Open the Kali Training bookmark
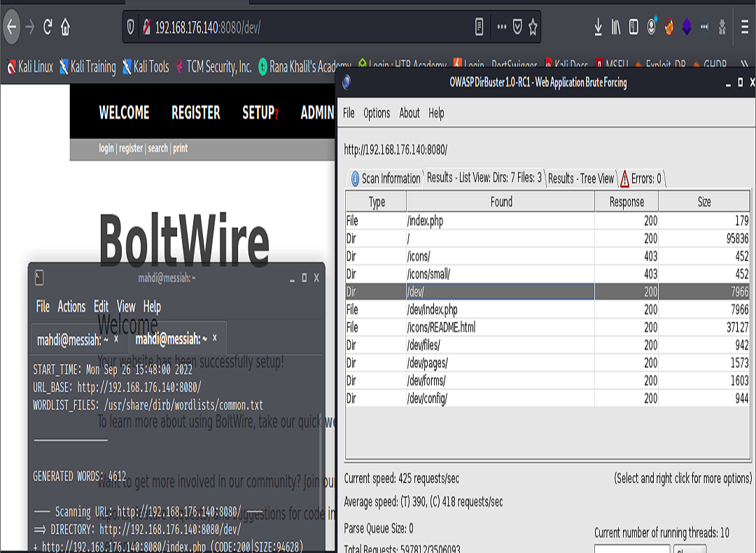Image resolution: width=756 pixels, height=553 pixels. [87, 66]
